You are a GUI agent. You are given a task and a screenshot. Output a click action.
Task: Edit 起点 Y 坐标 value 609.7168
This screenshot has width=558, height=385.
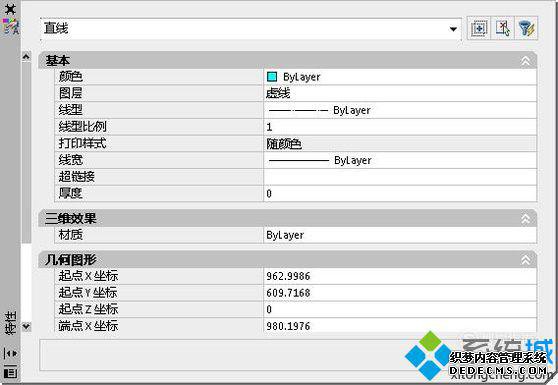(400, 293)
